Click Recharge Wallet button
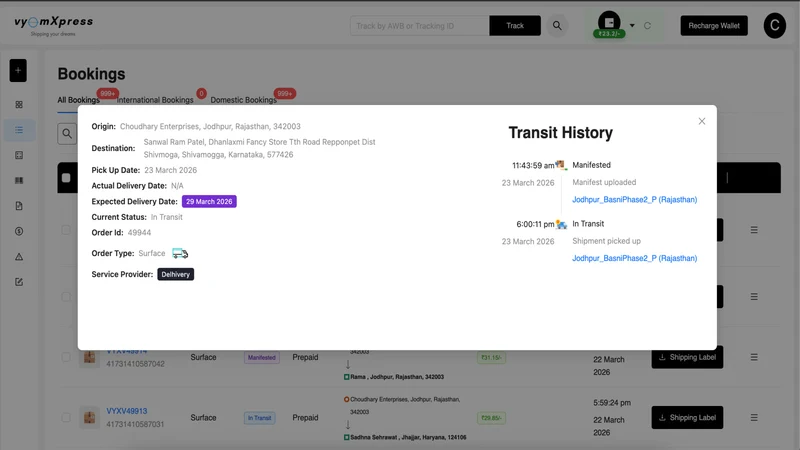Viewport: 800px width, 450px height. (x=714, y=26)
